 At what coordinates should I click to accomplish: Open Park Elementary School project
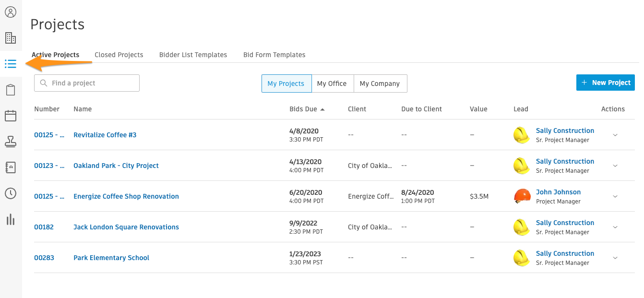(x=111, y=258)
